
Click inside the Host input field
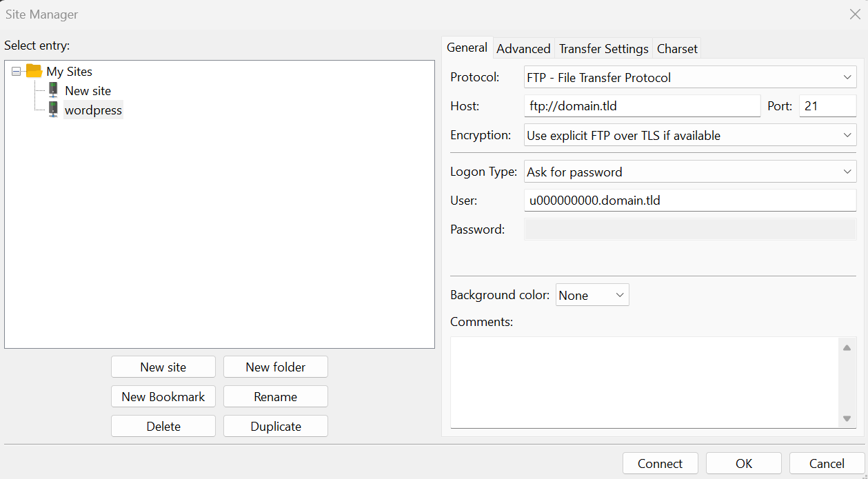pos(641,105)
